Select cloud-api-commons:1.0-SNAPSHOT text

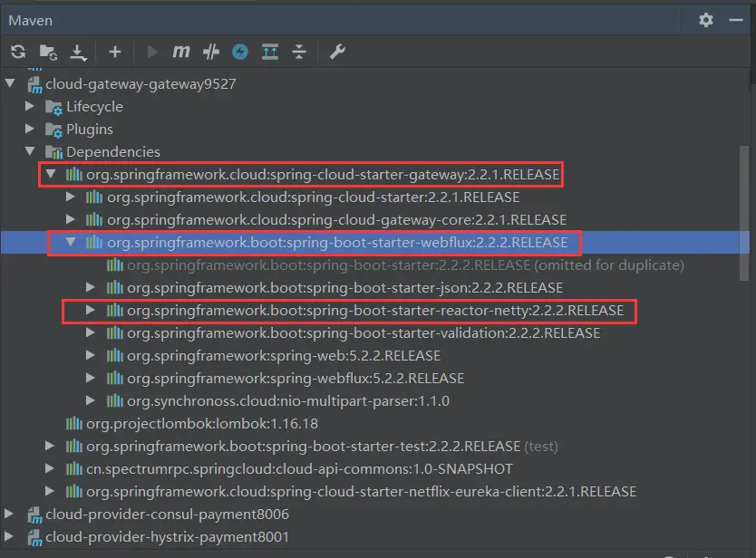(299, 469)
